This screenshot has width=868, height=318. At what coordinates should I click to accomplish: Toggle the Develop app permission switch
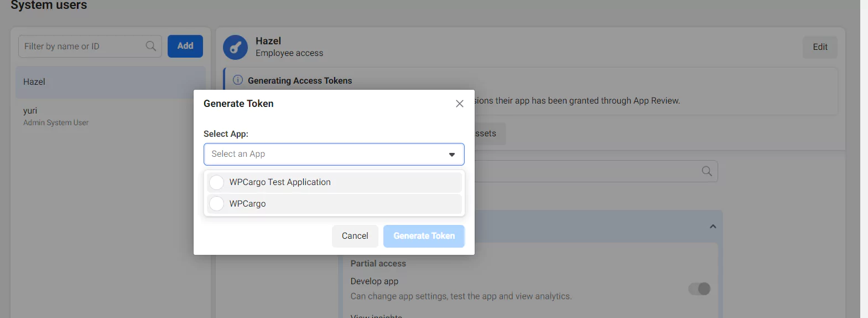pos(699,289)
